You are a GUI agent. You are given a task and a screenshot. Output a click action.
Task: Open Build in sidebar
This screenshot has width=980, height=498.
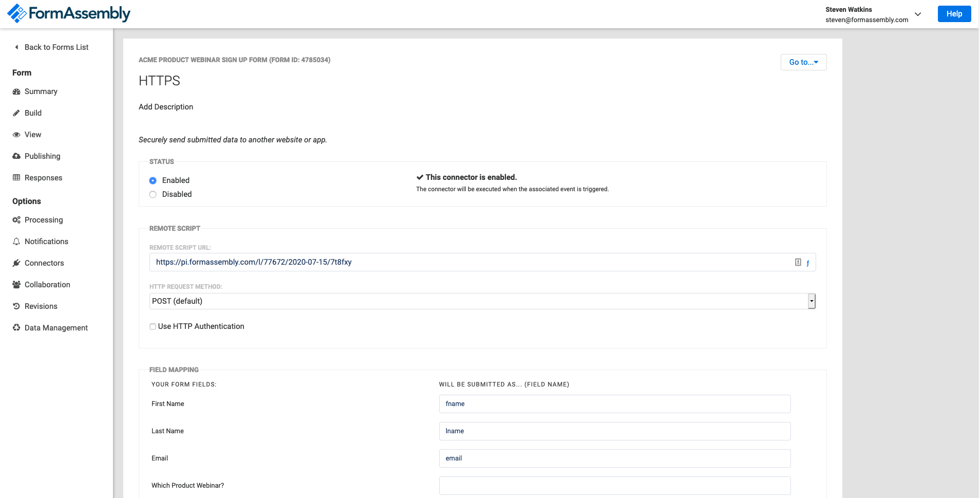click(33, 113)
